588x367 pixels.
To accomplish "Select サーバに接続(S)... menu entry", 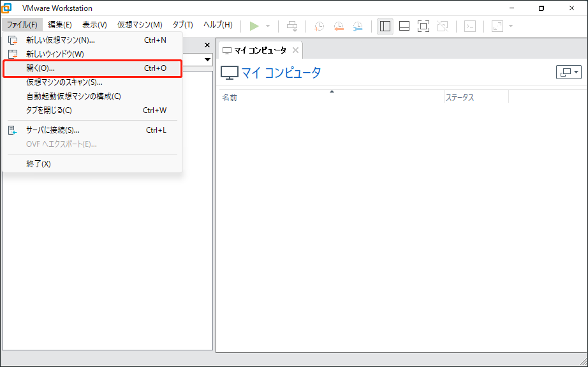I will 92,130.
